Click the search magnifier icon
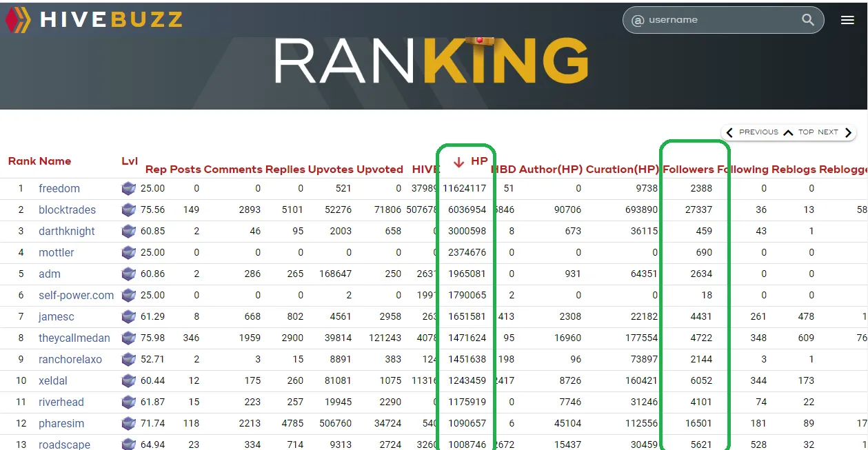 pyautogui.click(x=808, y=20)
